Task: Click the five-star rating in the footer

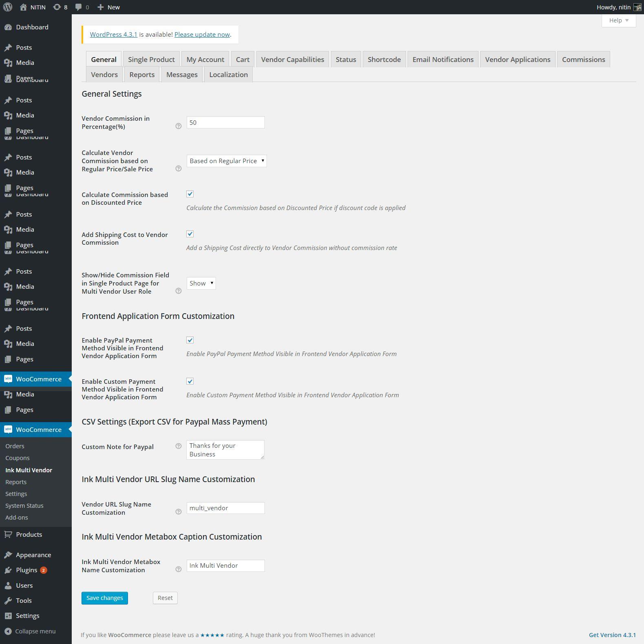Action: [x=212, y=635]
